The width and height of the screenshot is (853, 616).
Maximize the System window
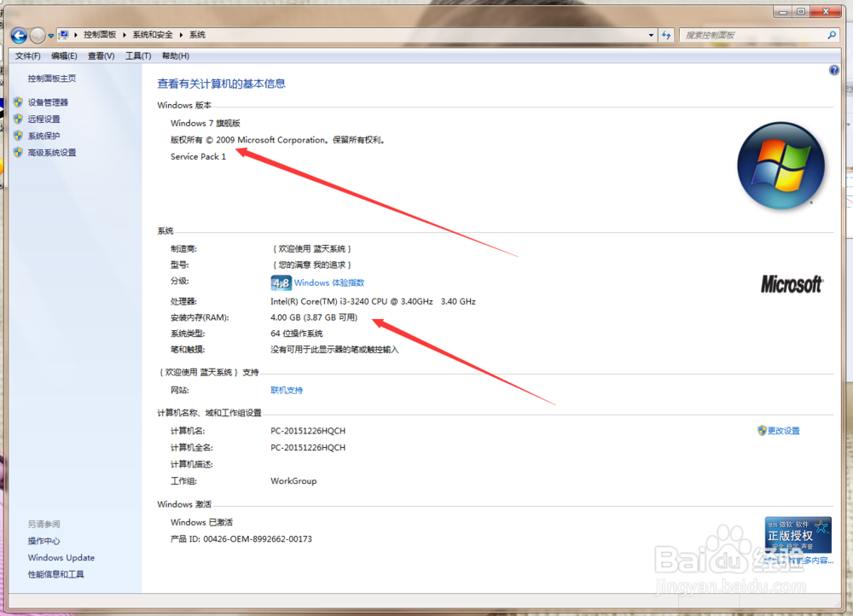pos(801,11)
